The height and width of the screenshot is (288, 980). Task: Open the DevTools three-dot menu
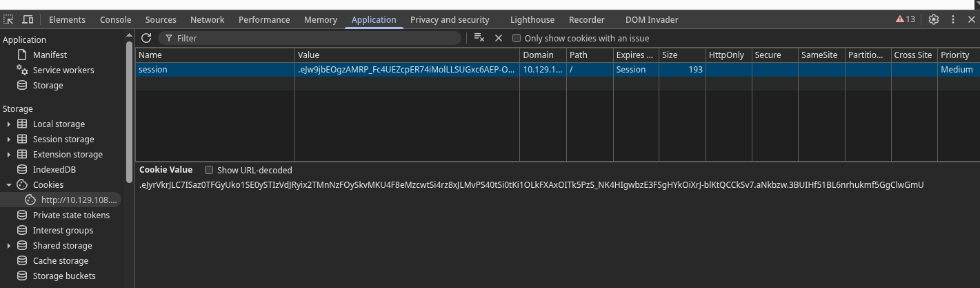coord(953,19)
